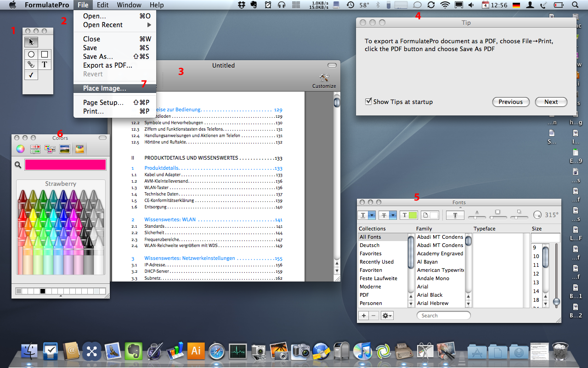Select the checkmark tool

pyautogui.click(x=31, y=75)
